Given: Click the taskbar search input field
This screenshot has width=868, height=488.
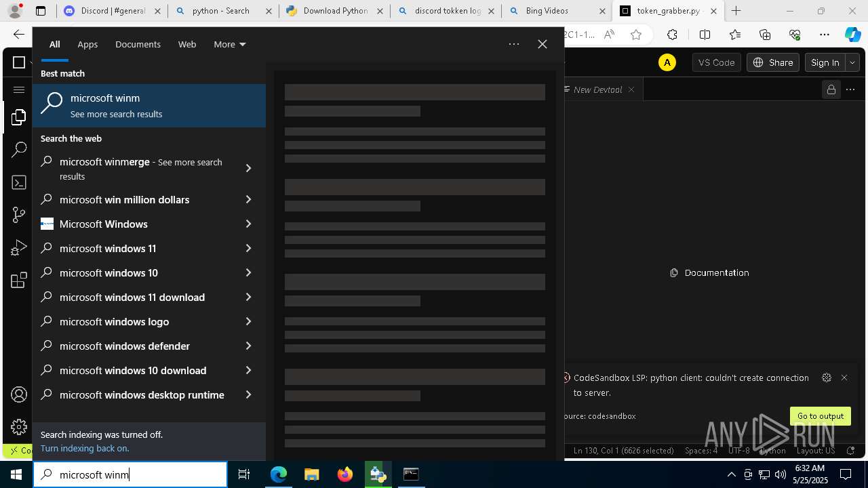Looking at the screenshot, I should (130, 474).
